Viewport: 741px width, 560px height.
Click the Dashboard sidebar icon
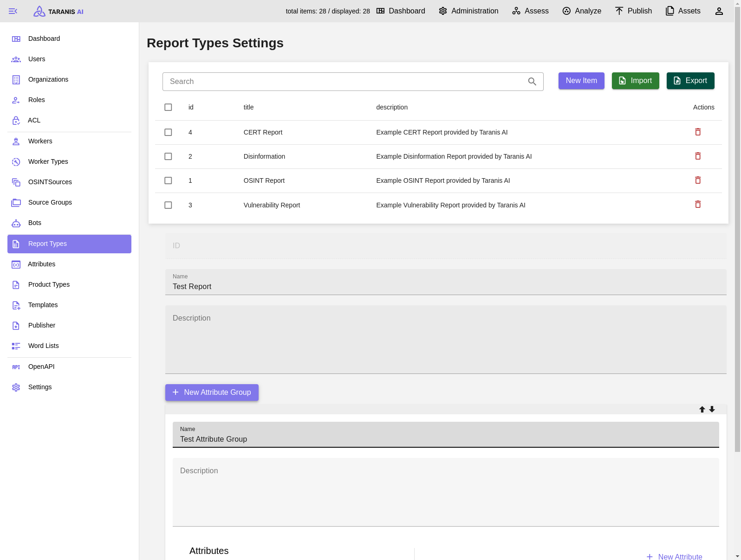click(16, 39)
